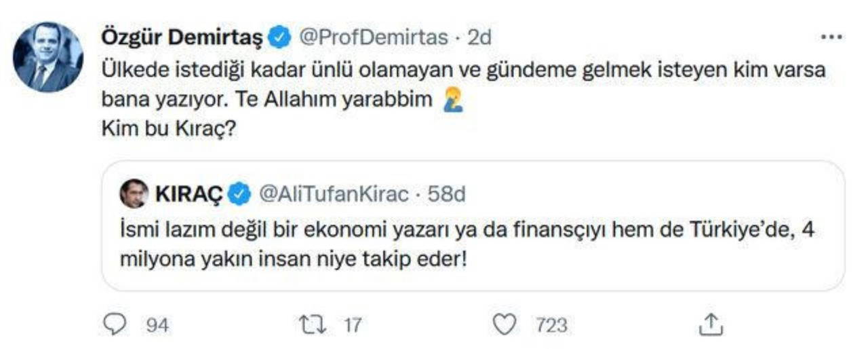Open the @ProfDemirtas handle
Screen dimensions: 868x349
tap(373, 38)
